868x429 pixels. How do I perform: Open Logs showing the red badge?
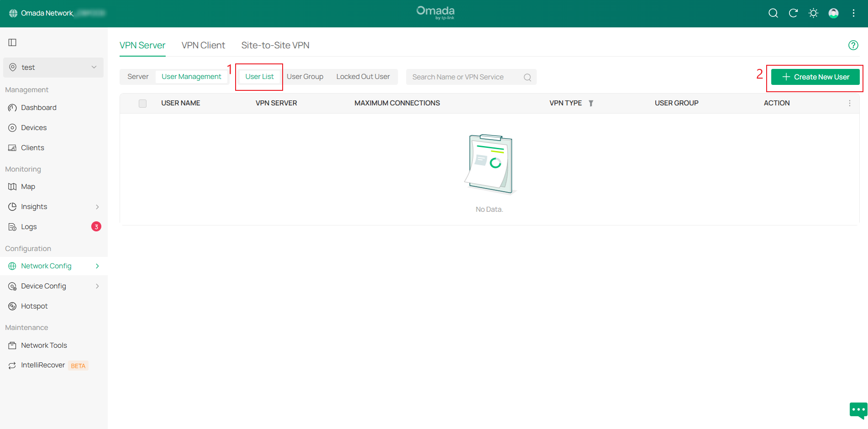click(x=29, y=226)
